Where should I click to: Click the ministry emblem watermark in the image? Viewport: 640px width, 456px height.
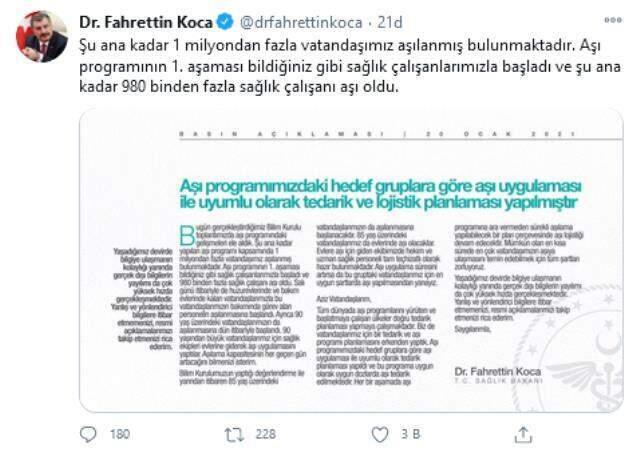click(x=580, y=359)
